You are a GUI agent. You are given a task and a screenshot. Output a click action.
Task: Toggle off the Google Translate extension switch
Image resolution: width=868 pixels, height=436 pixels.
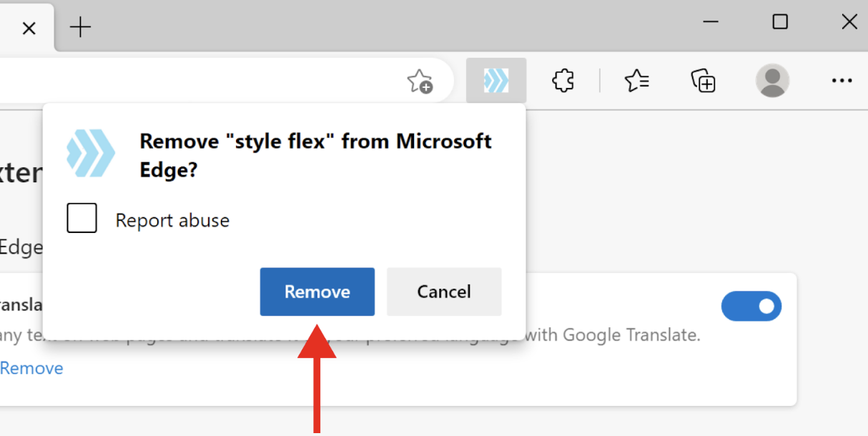751,306
